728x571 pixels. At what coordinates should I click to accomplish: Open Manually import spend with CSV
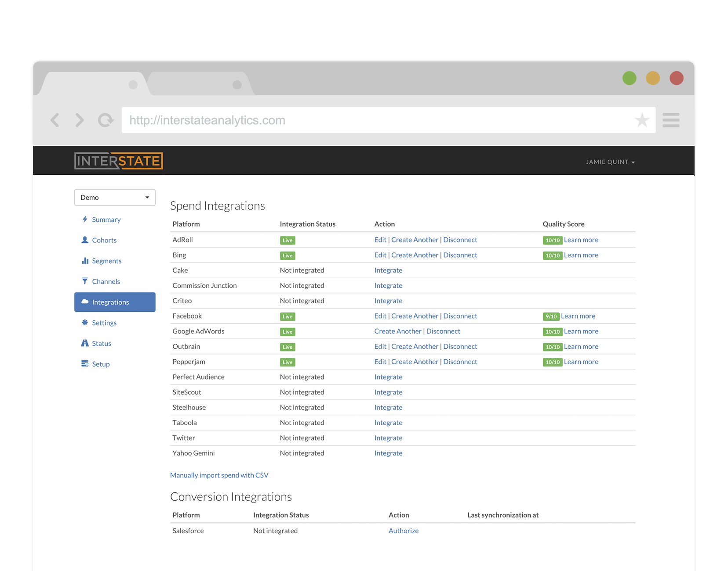tap(219, 475)
